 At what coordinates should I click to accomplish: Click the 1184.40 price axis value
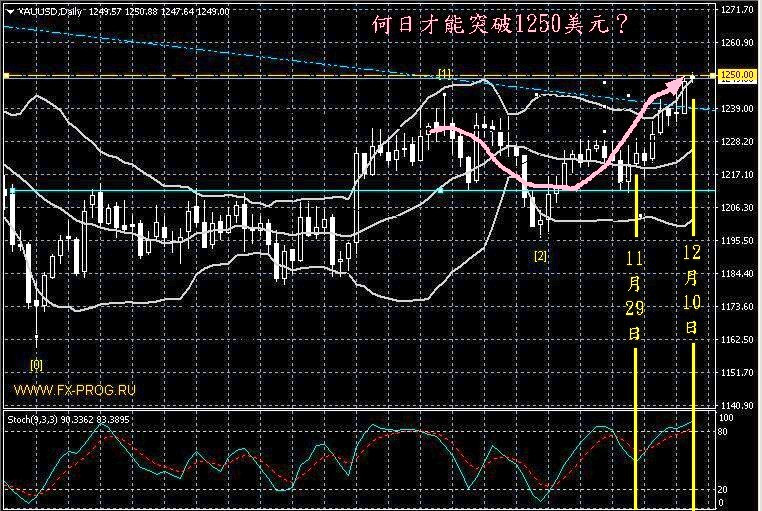(737, 273)
